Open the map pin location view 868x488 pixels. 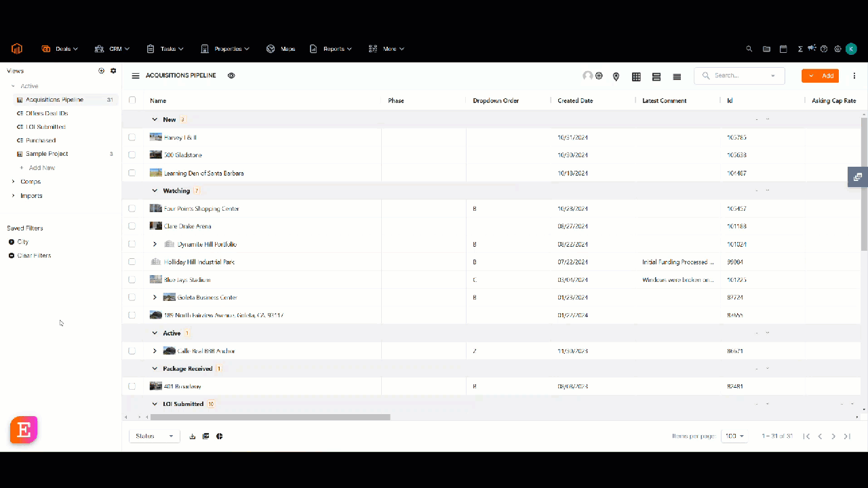pyautogui.click(x=616, y=77)
